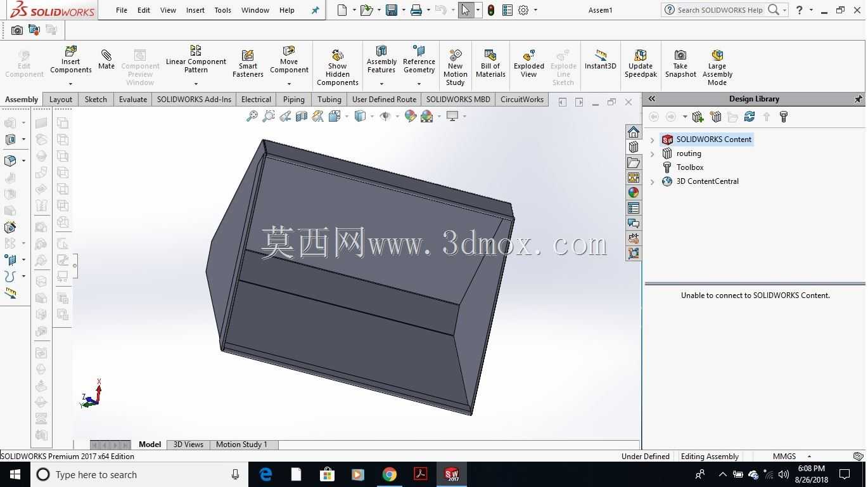Open the SOLIDWORKS Resources home tab

[x=634, y=132]
